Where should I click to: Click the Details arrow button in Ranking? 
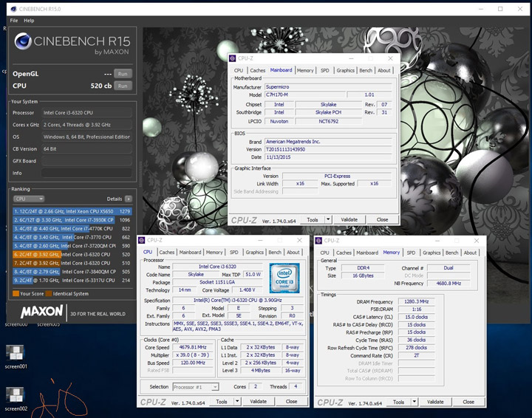click(128, 199)
